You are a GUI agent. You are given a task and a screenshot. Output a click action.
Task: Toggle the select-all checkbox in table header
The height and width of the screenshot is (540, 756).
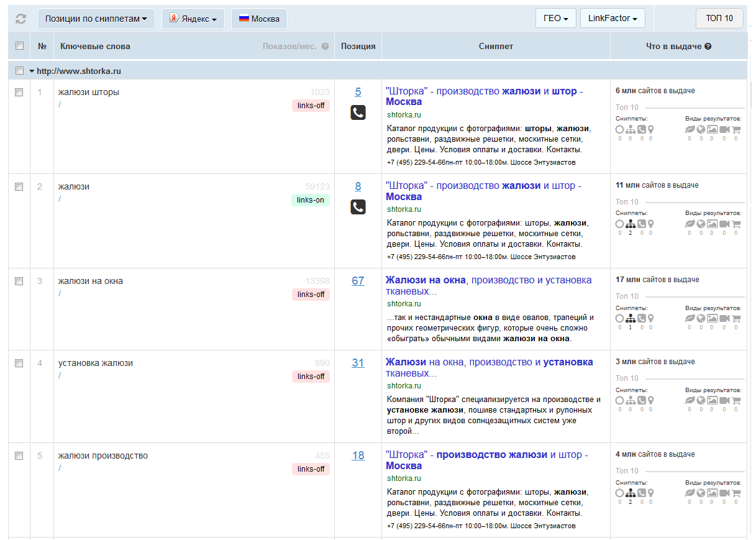[19, 46]
